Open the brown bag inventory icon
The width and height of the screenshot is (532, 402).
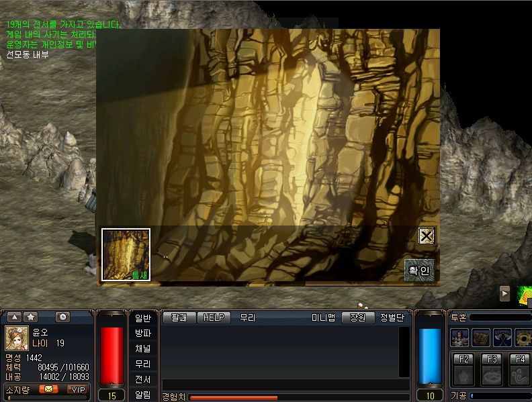click(x=481, y=338)
